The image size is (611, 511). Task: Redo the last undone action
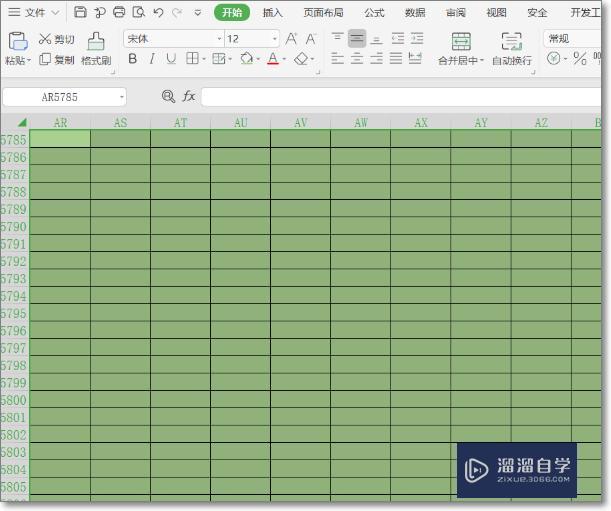click(x=177, y=12)
